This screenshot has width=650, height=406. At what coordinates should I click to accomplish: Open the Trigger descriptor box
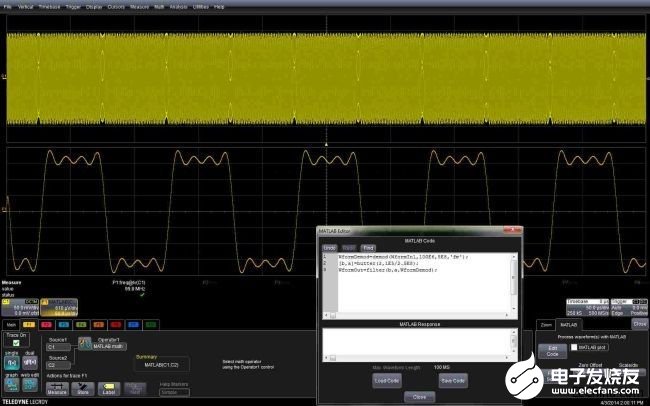tap(629, 308)
